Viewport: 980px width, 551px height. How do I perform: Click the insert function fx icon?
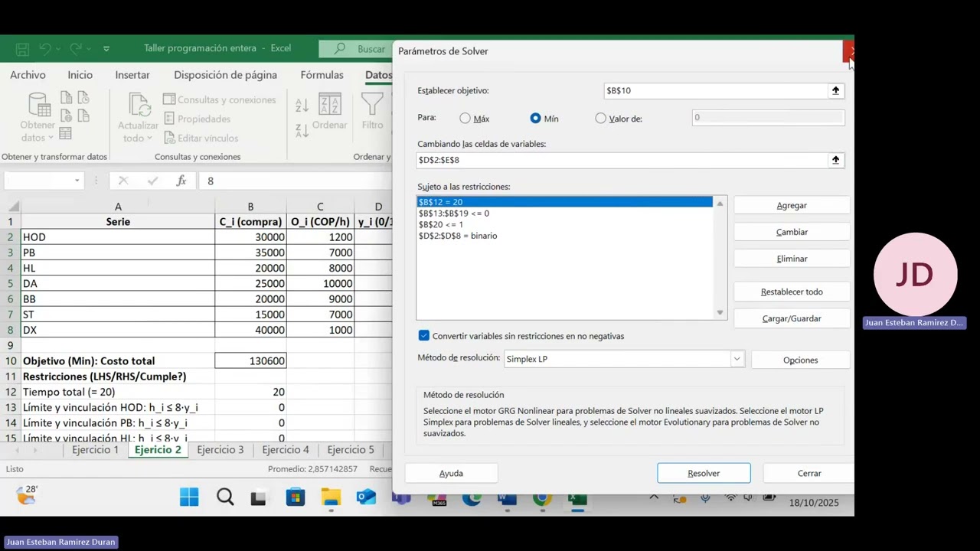[181, 181]
